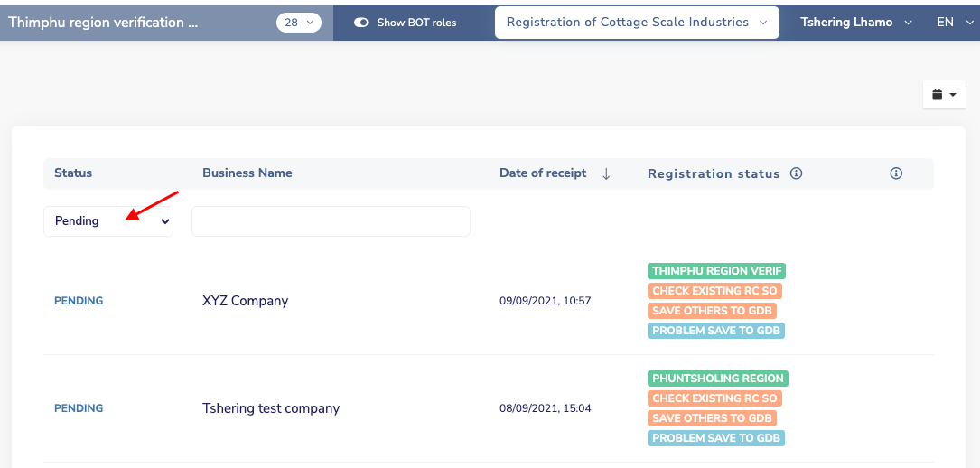
Task: Click PENDING status of XYZ Company
Action: [x=79, y=301]
